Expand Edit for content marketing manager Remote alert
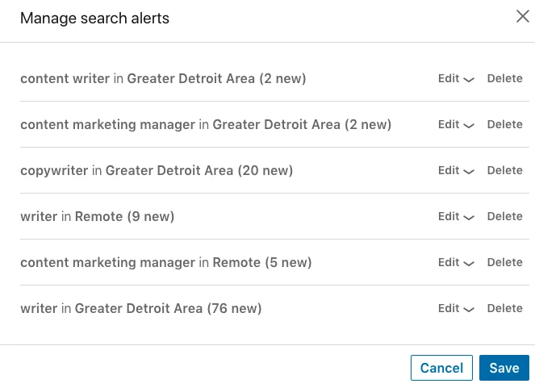The image size is (535, 392). click(456, 262)
